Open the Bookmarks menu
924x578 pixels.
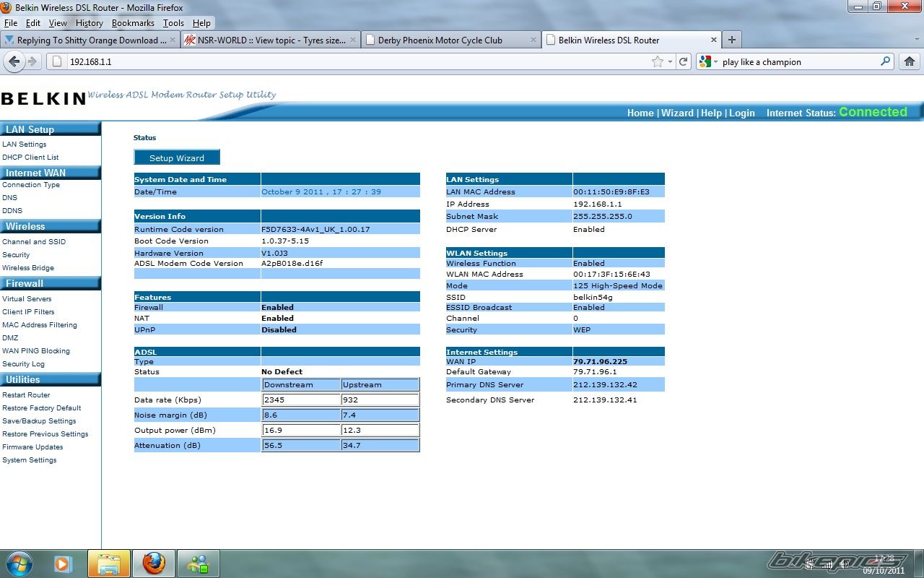pos(133,23)
